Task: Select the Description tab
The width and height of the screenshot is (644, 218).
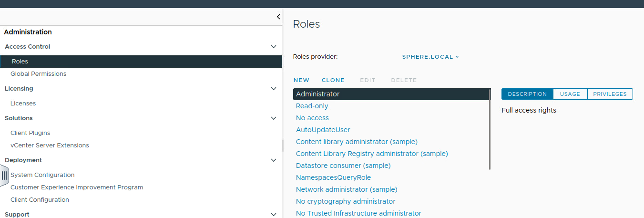Action: click(x=527, y=94)
